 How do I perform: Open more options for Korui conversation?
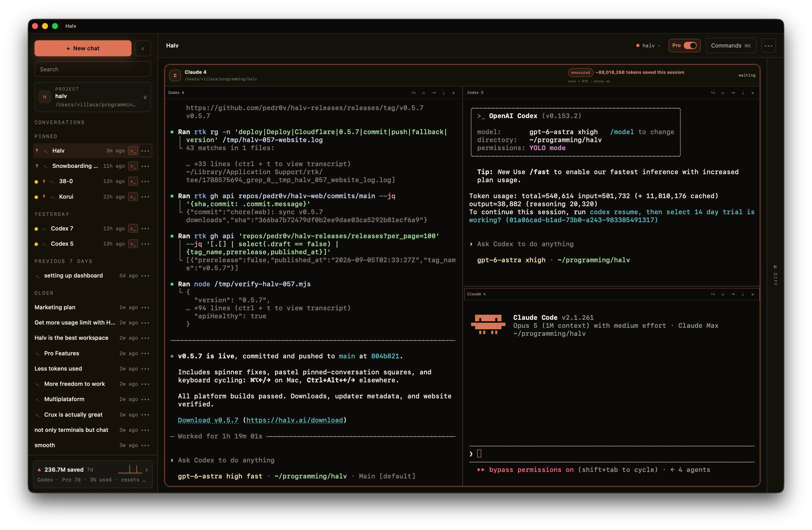tap(145, 197)
